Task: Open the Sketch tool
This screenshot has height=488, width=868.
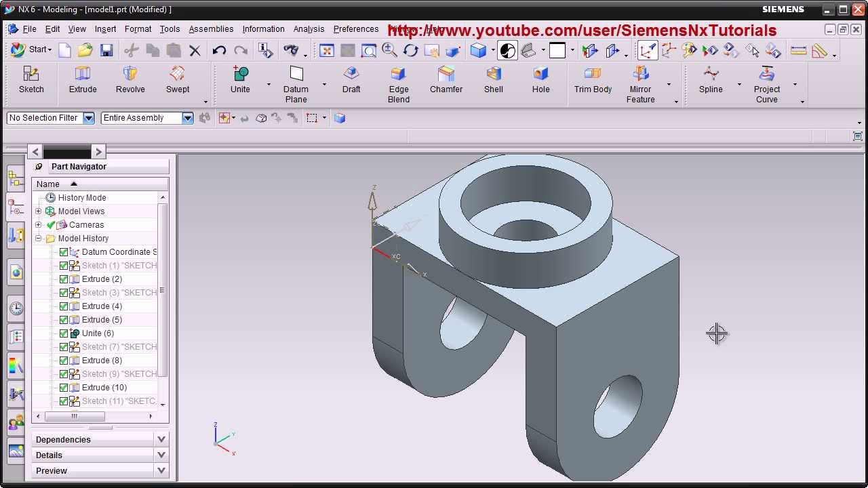Action: pyautogui.click(x=31, y=79)
